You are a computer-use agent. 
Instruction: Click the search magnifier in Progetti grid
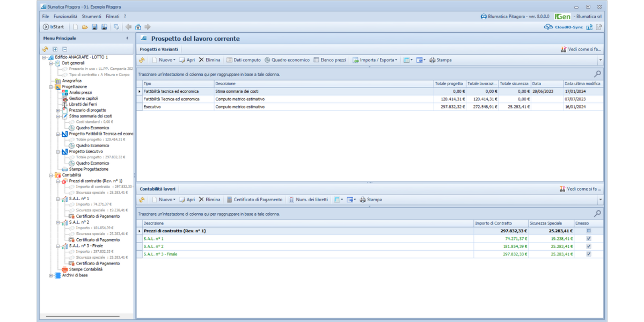(597, 74)
